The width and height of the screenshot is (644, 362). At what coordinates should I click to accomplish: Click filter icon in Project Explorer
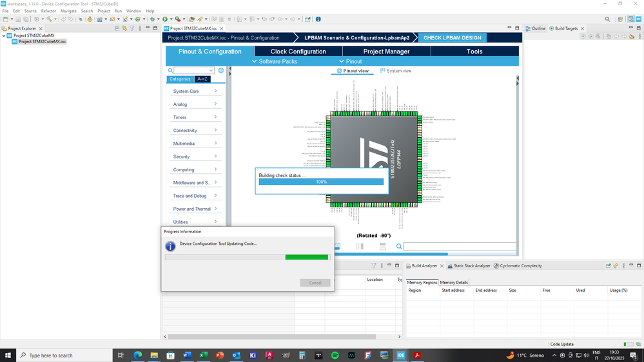click(132, 28)
